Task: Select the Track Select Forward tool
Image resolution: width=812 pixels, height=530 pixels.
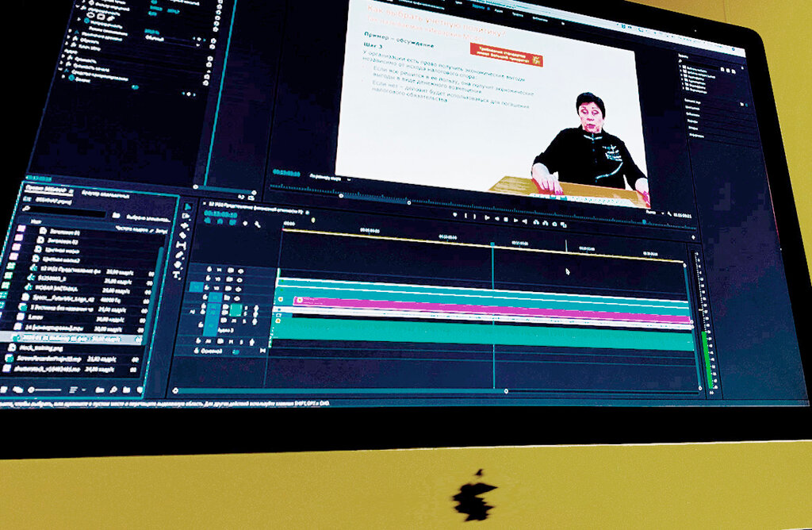Action: (186, 217)
